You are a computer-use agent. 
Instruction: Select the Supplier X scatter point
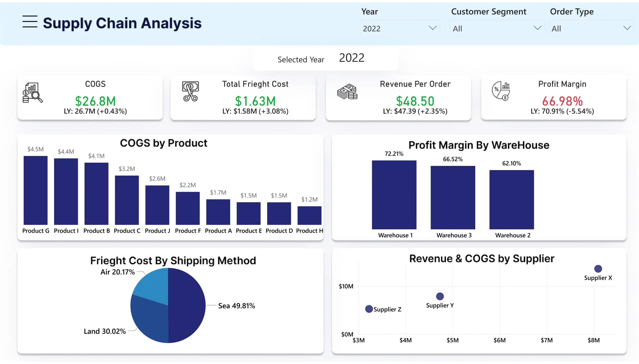point(598,269)
